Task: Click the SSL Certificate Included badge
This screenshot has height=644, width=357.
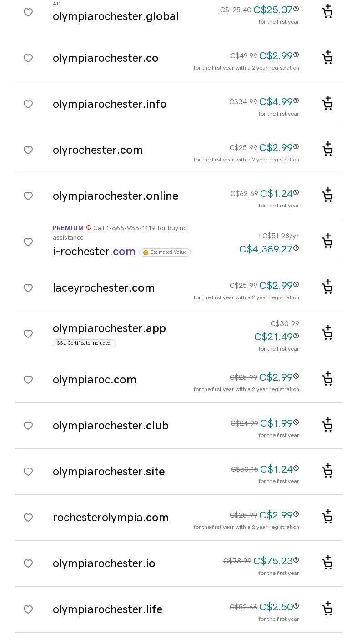Action: click(84, 343)
